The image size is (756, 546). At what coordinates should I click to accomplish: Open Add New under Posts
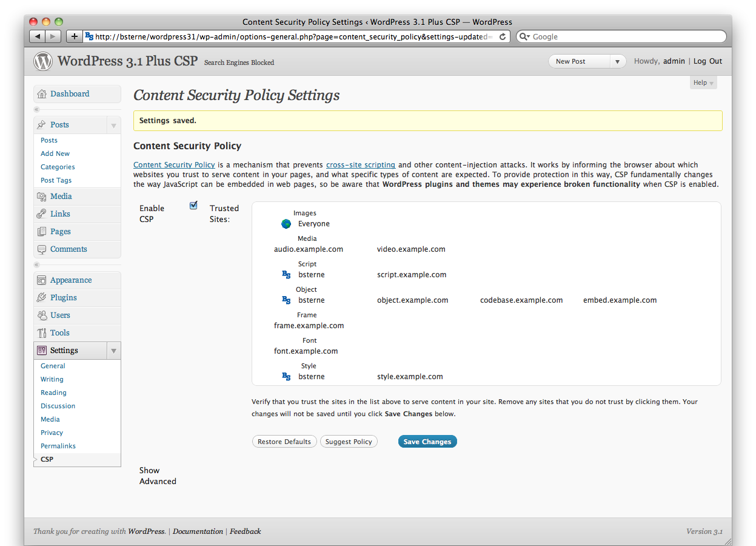pyautogui.click(x=55, y=153)
